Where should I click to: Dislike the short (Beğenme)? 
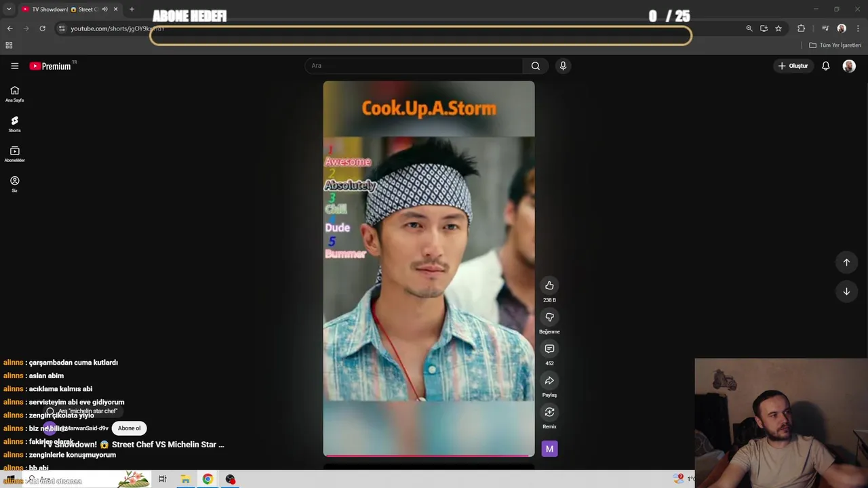pos(549,317)
